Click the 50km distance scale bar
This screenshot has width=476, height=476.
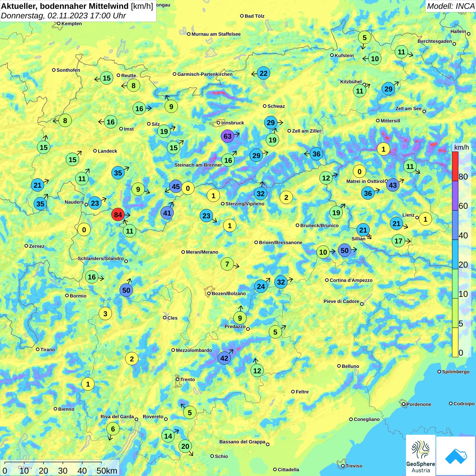tap(53, 462)
